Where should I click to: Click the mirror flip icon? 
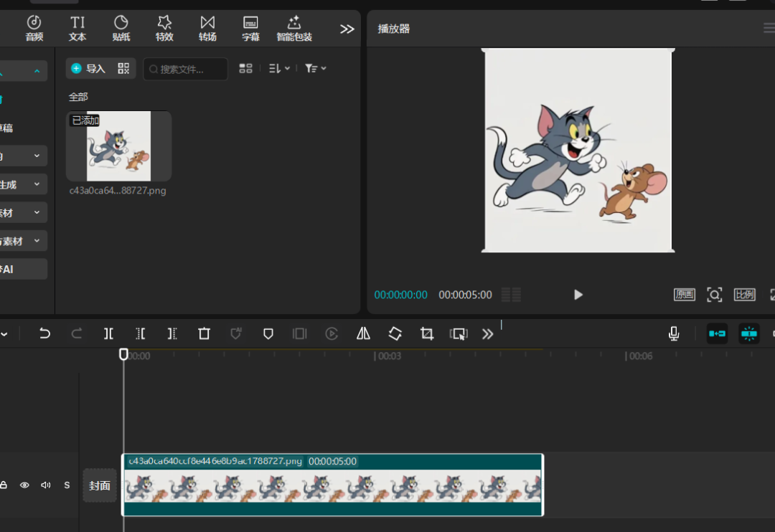point(363,333)
